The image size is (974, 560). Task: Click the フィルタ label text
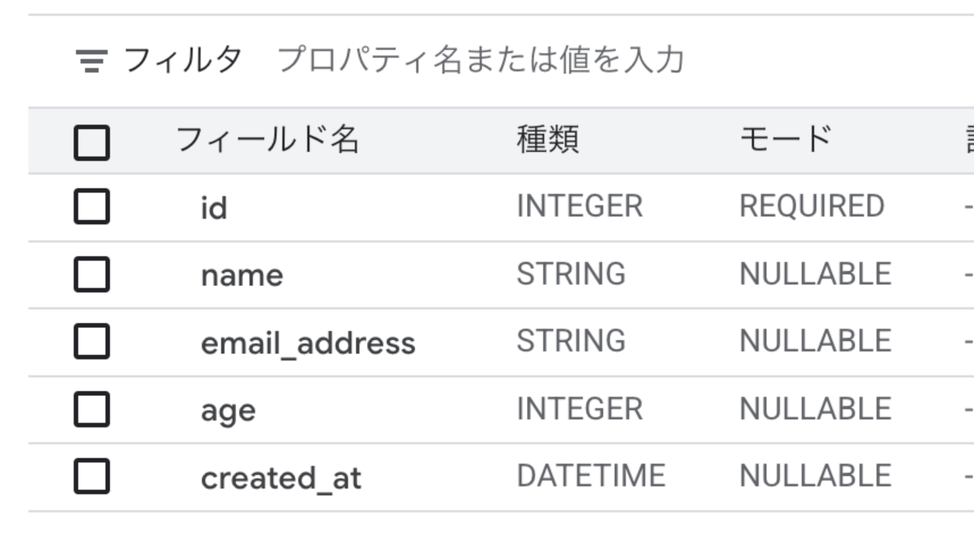[183, 60]
